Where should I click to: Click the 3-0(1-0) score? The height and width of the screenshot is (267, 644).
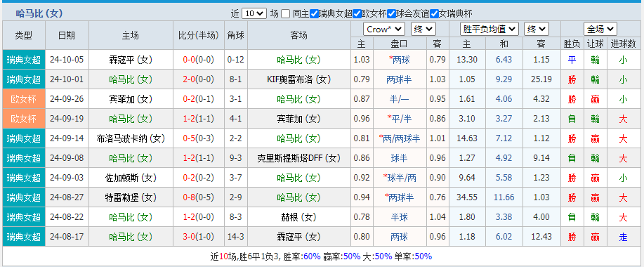(x=199, y=237)
